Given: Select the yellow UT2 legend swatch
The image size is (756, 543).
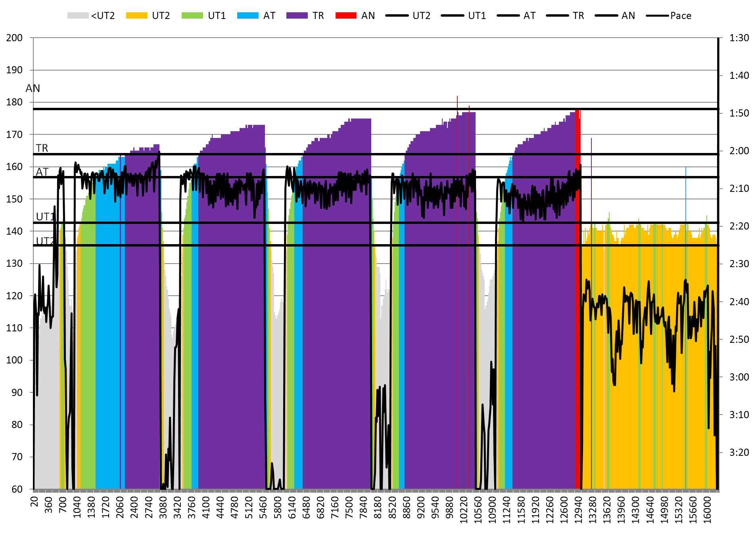Looking at the screenshot, I should coord(136,16).
